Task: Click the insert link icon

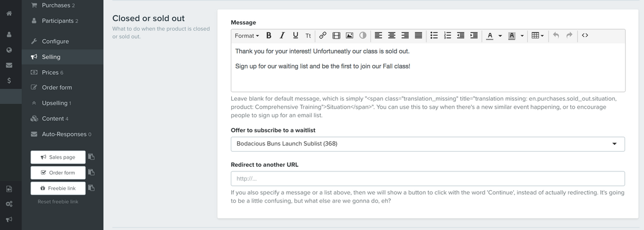Action: [323, 36]
